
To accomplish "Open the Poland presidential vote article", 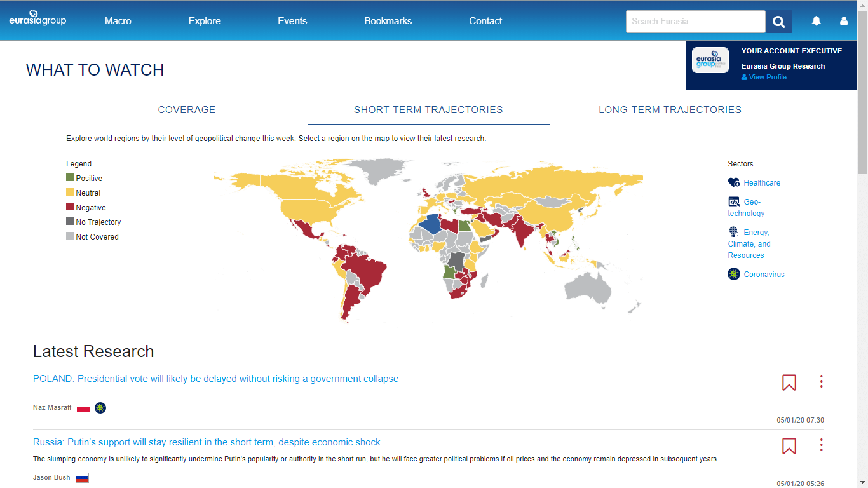I will (x=215, y=378).
